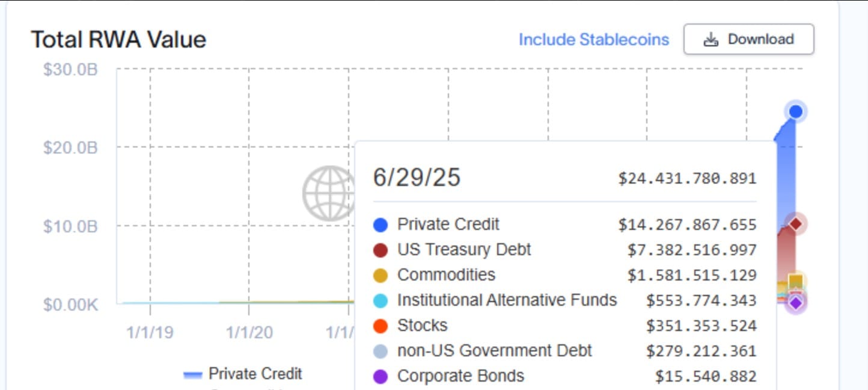868x390 pixels.
Task: Click the purple diamond Corporate Bonds marker
Action: [796, 303]
